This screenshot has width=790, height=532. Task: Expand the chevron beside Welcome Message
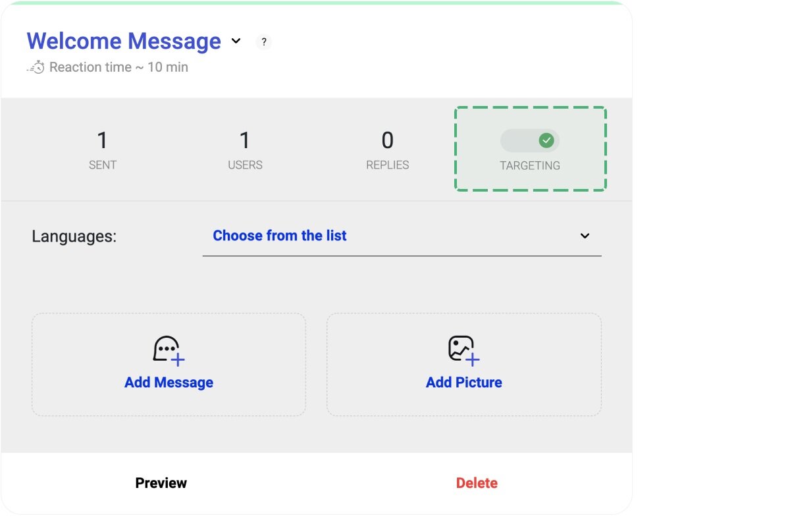(x=236, y=41)
